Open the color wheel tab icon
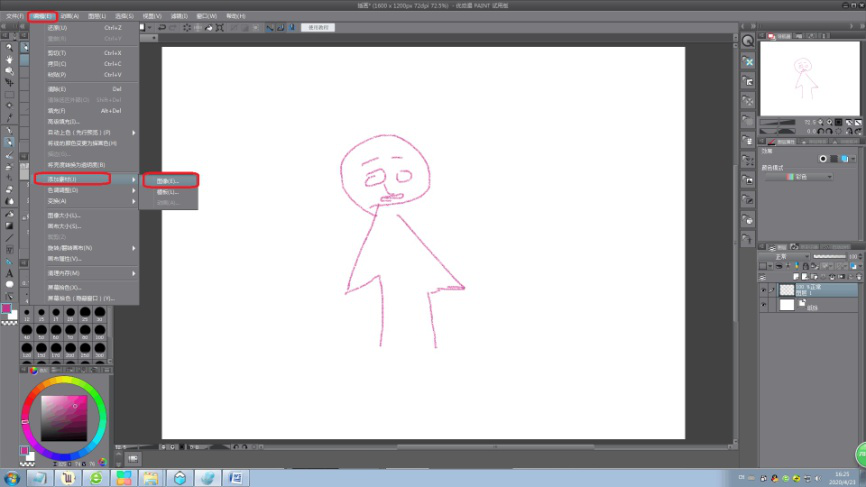 (33, 370)
